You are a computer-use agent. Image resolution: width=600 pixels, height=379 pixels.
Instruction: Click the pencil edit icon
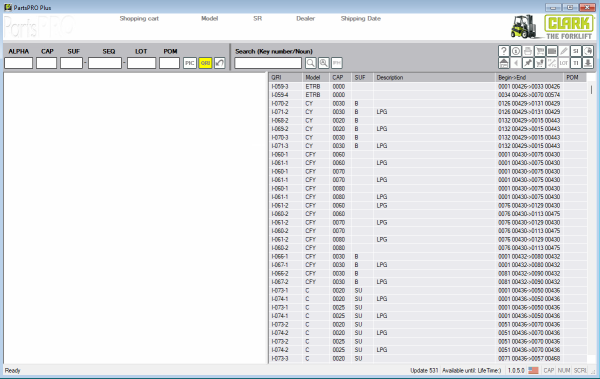pos(564,51)
